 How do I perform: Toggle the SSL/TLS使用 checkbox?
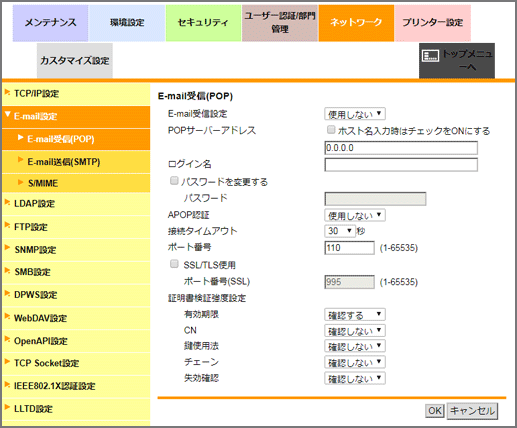(x=174, y=264)
